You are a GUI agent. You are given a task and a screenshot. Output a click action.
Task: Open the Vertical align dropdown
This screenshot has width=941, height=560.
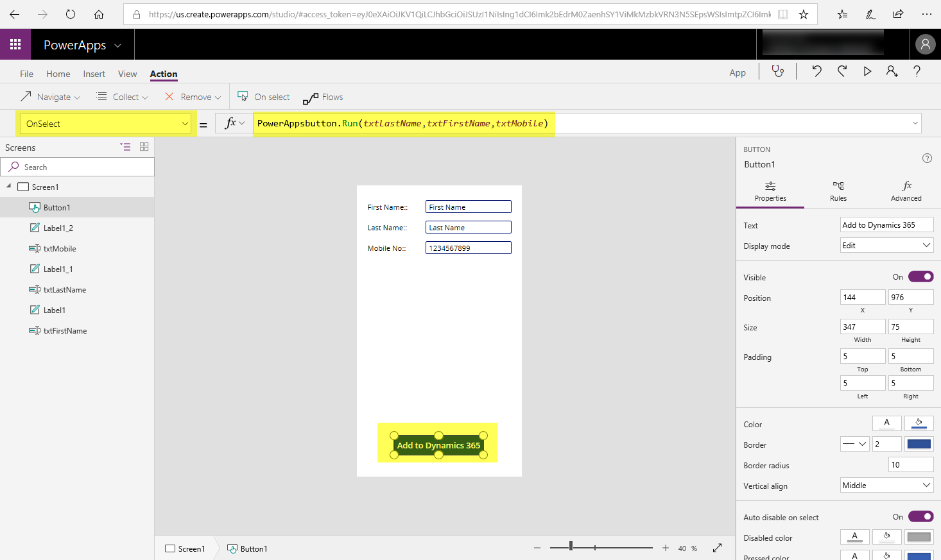886,485
